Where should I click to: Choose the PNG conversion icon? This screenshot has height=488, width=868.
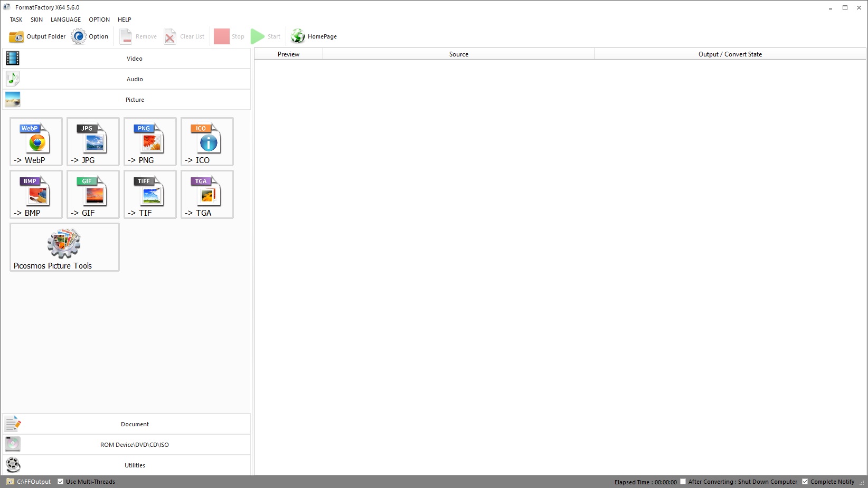point(150,141)
